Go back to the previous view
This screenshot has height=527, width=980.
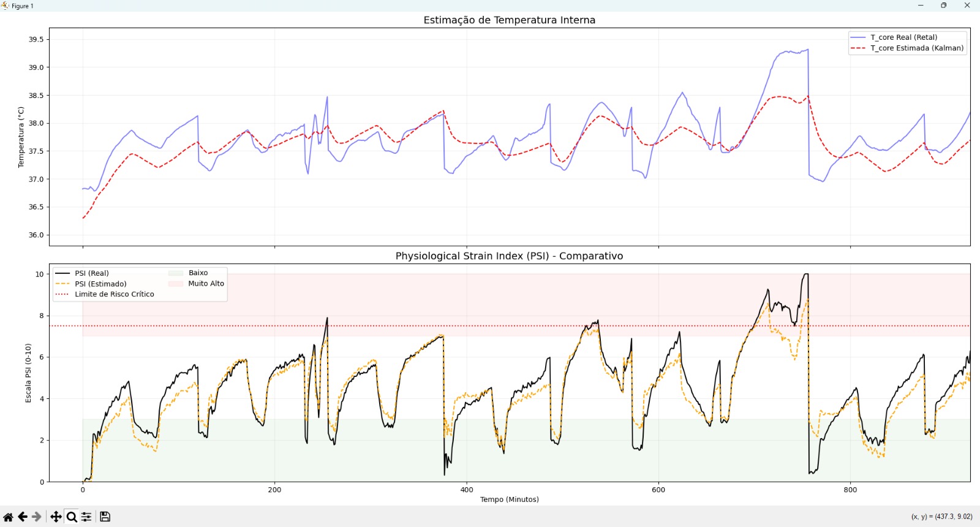point(23,517)
